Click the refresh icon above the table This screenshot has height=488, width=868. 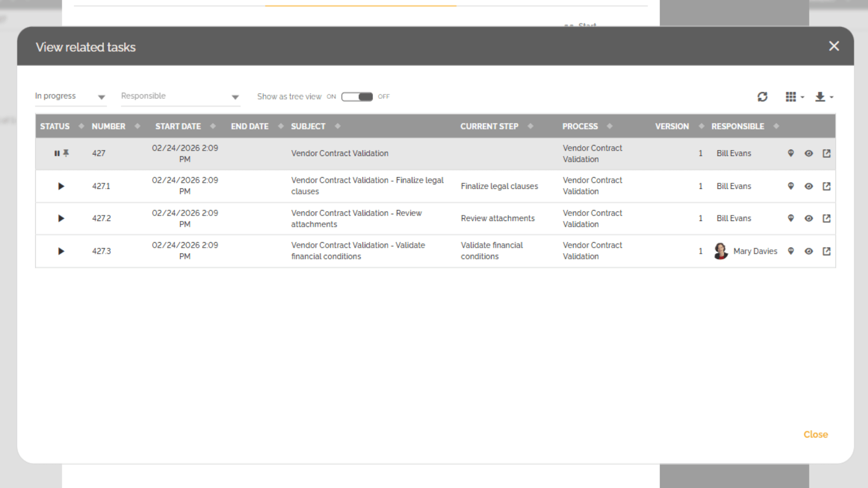pos(762,97)
